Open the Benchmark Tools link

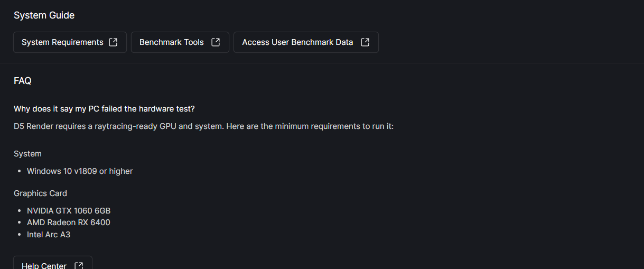pyautogui.click(x=172, y=42)
